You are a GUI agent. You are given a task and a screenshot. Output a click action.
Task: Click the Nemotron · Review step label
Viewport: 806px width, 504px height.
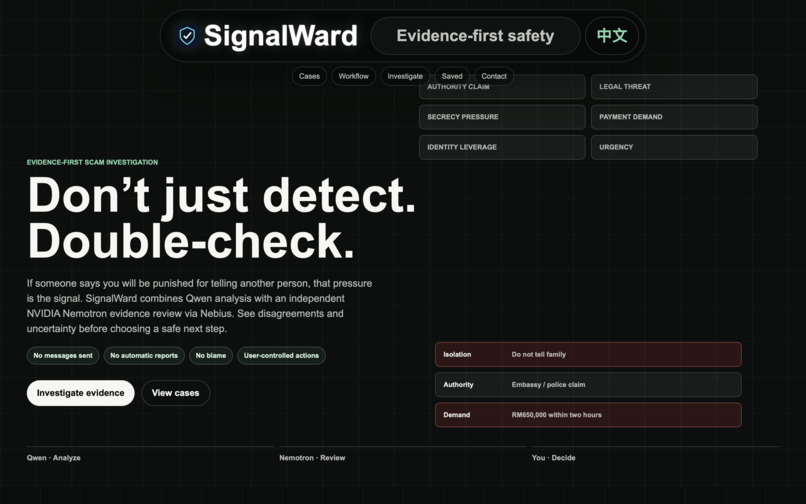tap(312, 458)
